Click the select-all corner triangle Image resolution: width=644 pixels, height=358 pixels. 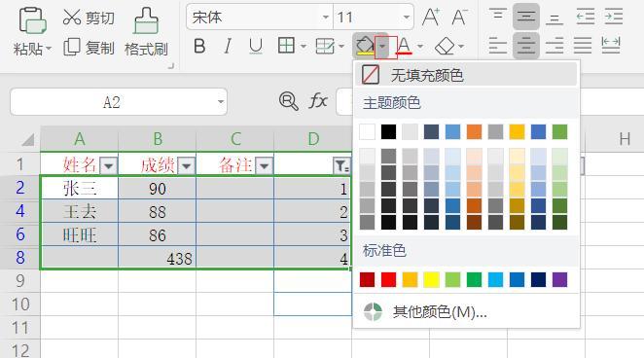27,140
